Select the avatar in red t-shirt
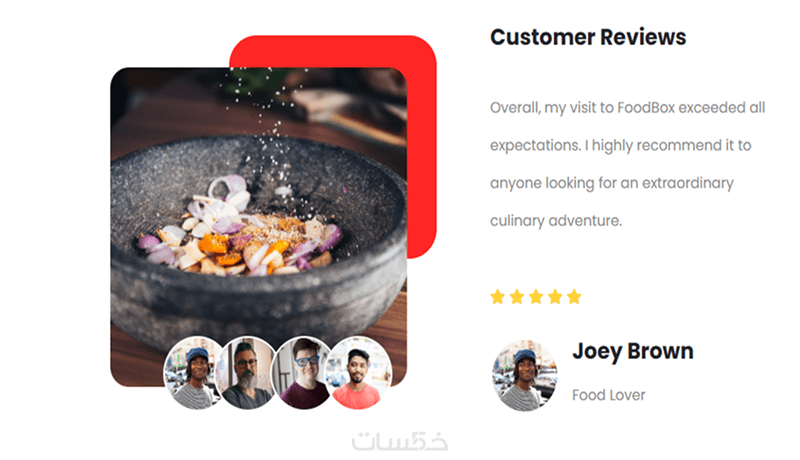 click(359, 373)
